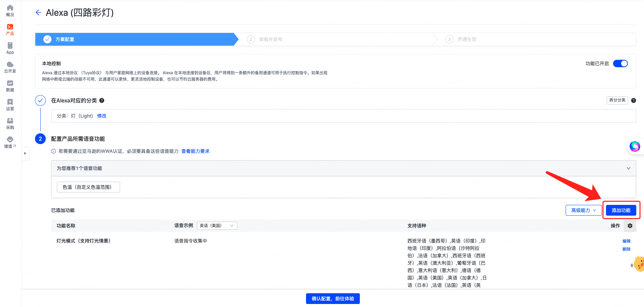Open the 数据 data sidebar icon
The height and width of the screenshot is (307, 644).
point(10,86)
